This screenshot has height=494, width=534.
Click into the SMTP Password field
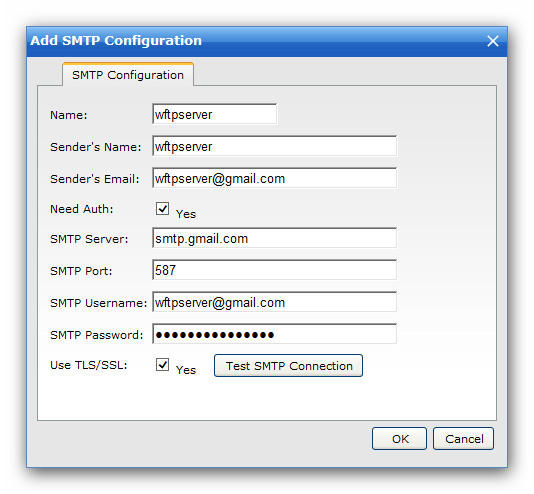[x=274, y=334]
